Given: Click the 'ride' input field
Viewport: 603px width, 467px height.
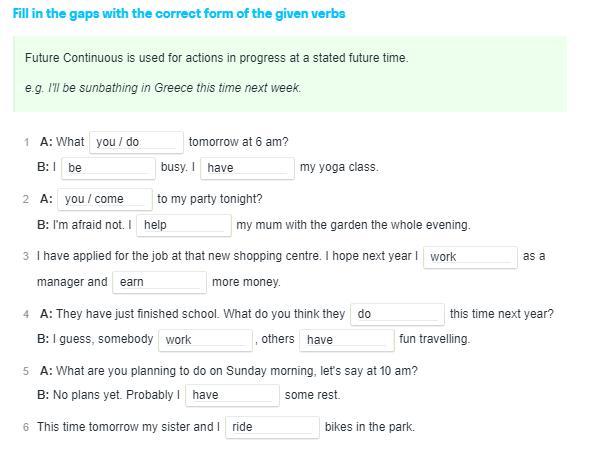Looking at the screenshot, I should (x=272, y=427).
